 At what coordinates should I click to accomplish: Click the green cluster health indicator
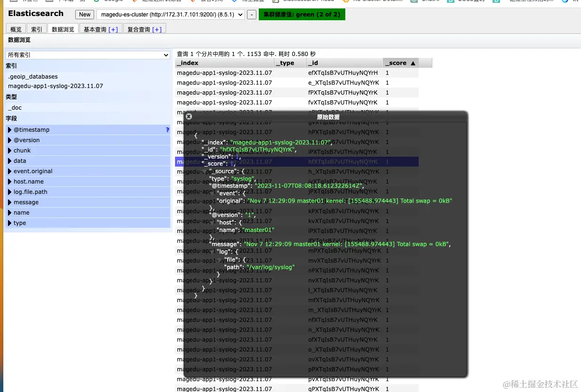tap(302, 15)
